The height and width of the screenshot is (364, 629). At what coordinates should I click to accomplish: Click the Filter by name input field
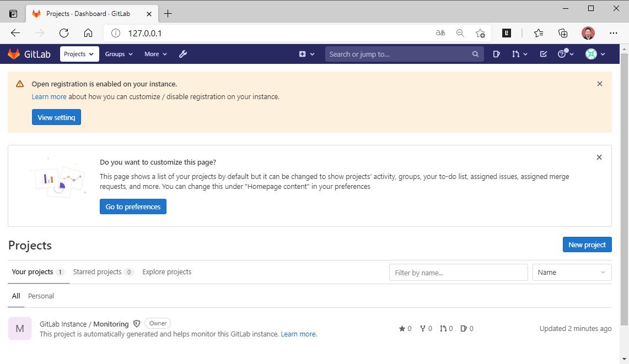coord(458,272)
